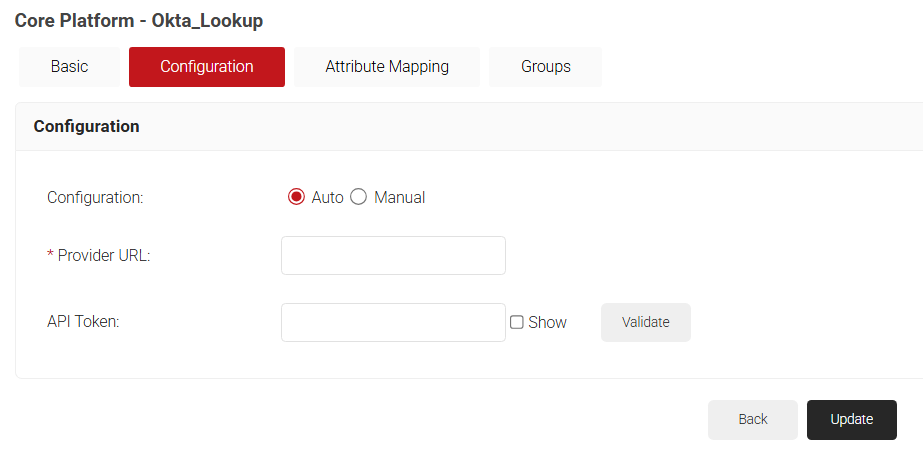Switch to the Basic tab
This screenshot has height=473, width=923.
click(69, 67)
